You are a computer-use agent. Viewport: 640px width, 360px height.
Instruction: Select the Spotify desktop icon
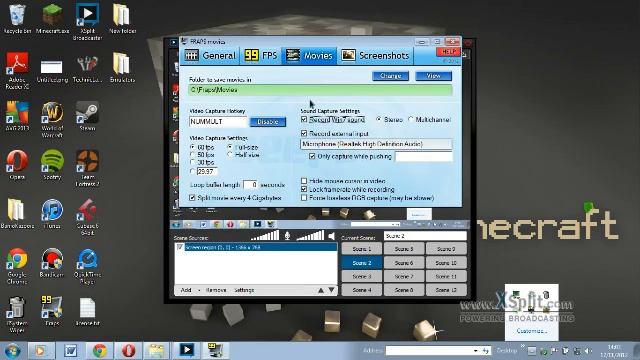(x=52, y=165)
